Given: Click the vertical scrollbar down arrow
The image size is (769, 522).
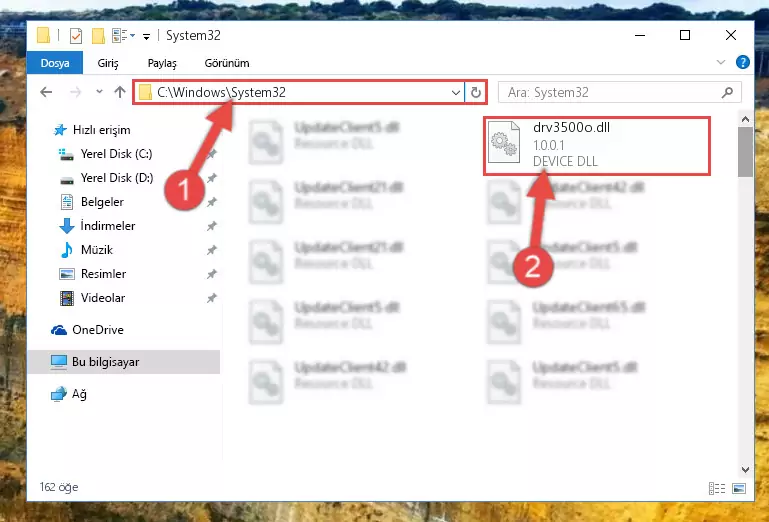Looking at the screenshot, I should pos(745,470).
